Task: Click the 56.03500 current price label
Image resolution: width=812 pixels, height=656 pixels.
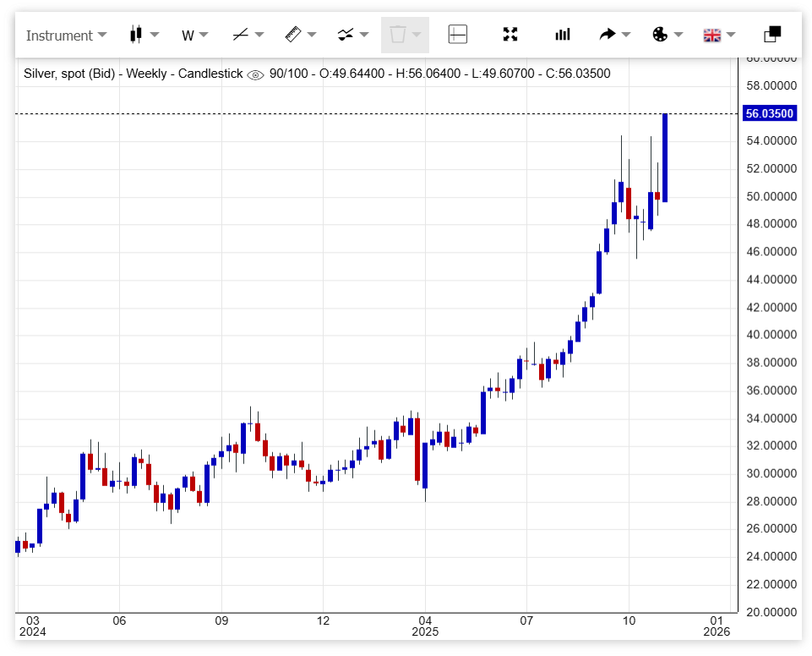Action: pos(769,113)
